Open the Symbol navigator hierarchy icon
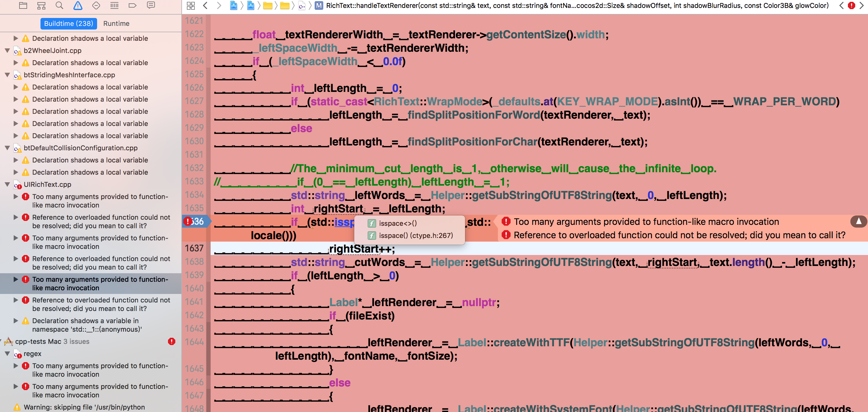Screen dimensions: 868x412 tap(41, 5)
